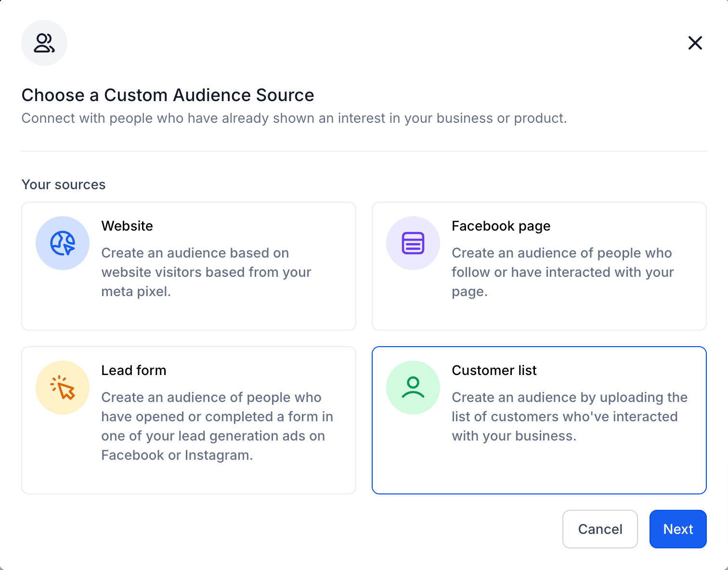Image resolution: width=728 pixels, height=570 pixels.
Task: Click the Facebook page card title
Action: [501, 226]
